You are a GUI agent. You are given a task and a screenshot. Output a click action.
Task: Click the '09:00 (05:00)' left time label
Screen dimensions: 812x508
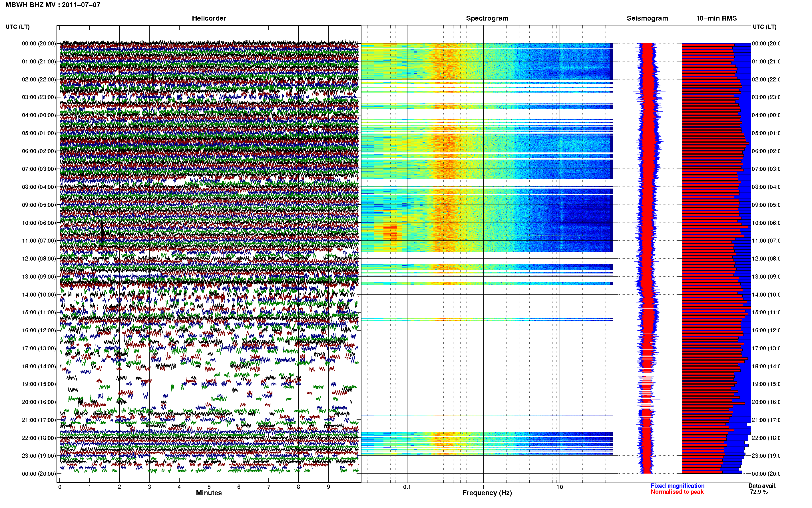pos(39,205)
